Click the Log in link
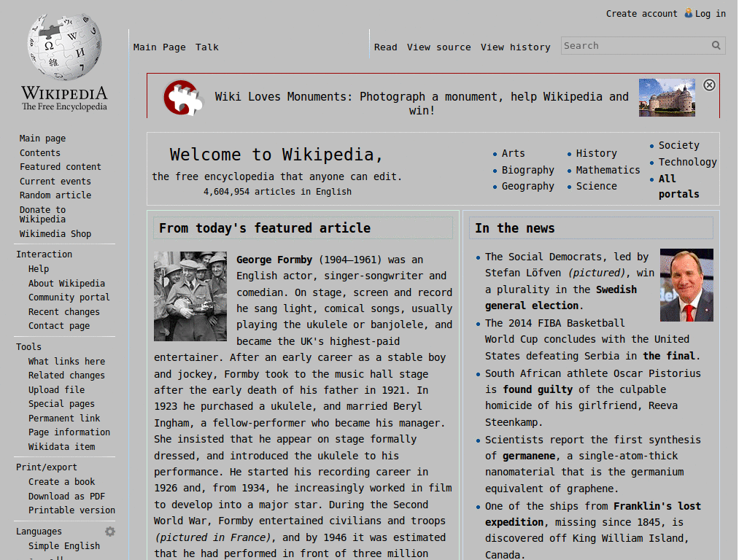Viewport: 747px width, 560px height. coord(711,14)
